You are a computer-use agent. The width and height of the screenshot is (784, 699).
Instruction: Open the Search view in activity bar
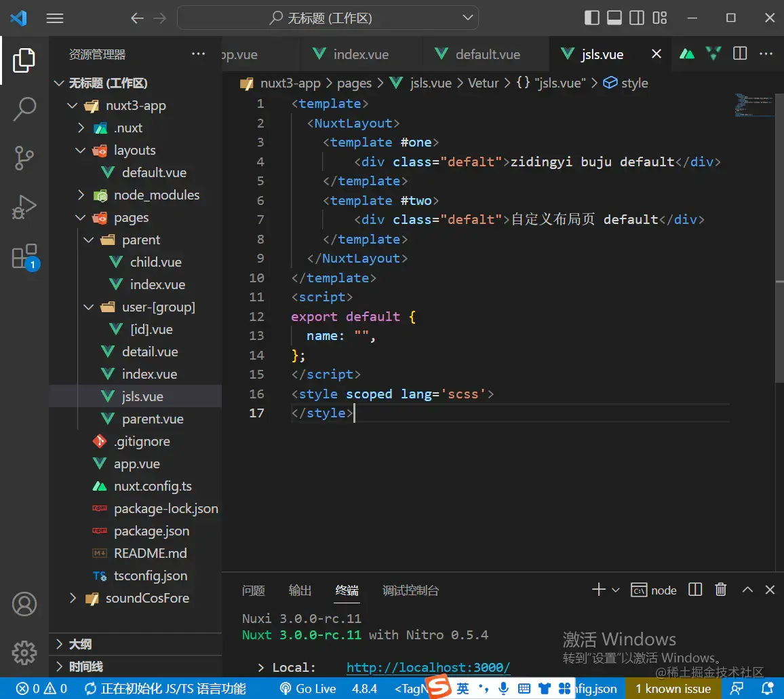pos(24,109)
